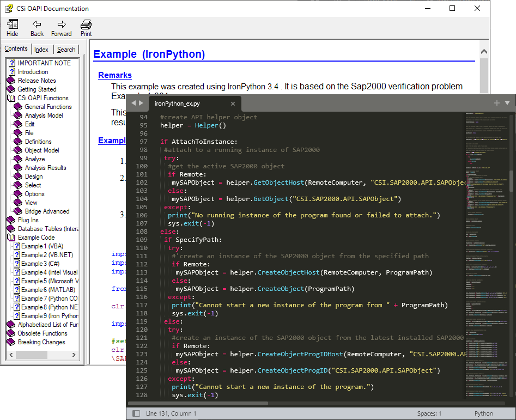Switch to the Search tab
This screenshot has width=516, height=420.
(66, 50)
